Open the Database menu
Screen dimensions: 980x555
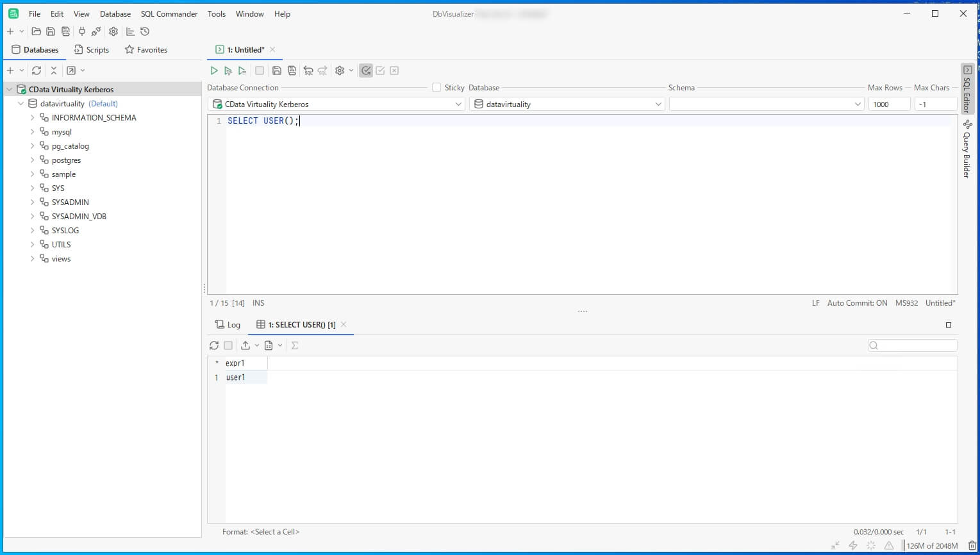point(115,14)
